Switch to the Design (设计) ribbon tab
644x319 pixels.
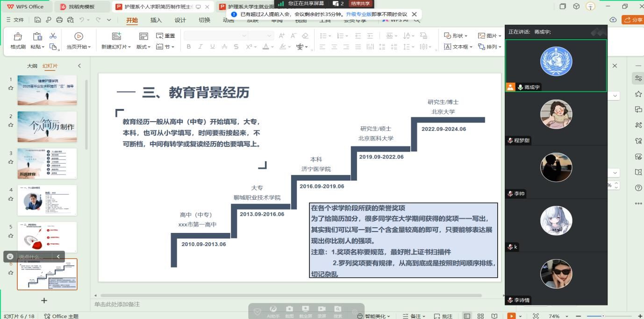coord(180,20)
